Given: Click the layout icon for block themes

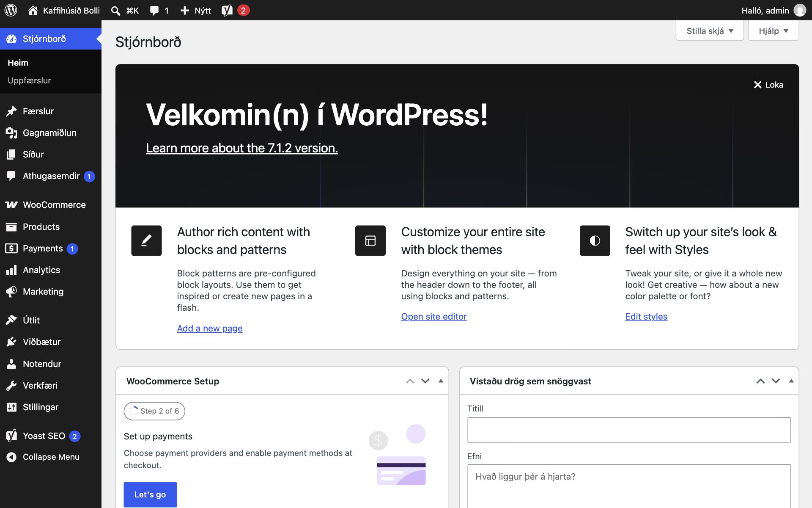Looking at the screenshot, I should pos(370,240).
